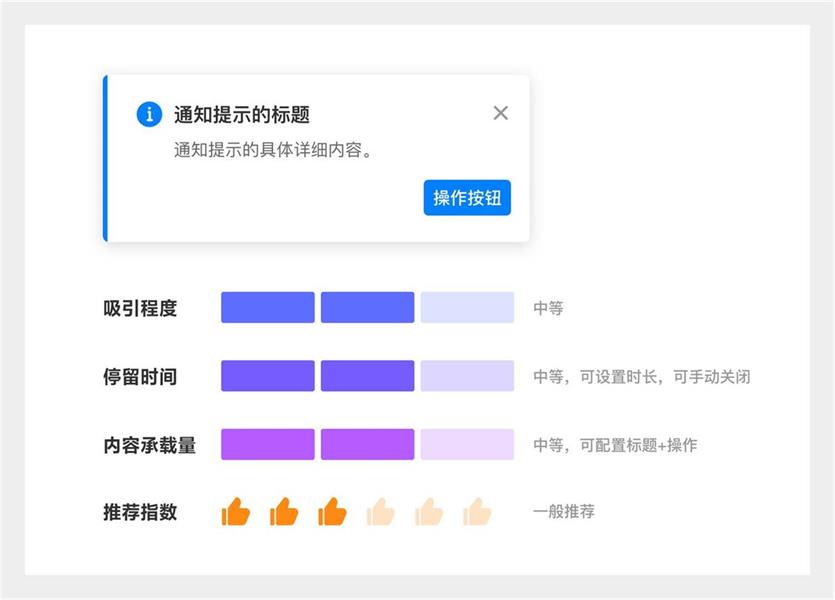Click the notification text 通知提示的具体详细内容
Image resolution: width=835 pixels, height=600 pixels.
tap(273, 151)
